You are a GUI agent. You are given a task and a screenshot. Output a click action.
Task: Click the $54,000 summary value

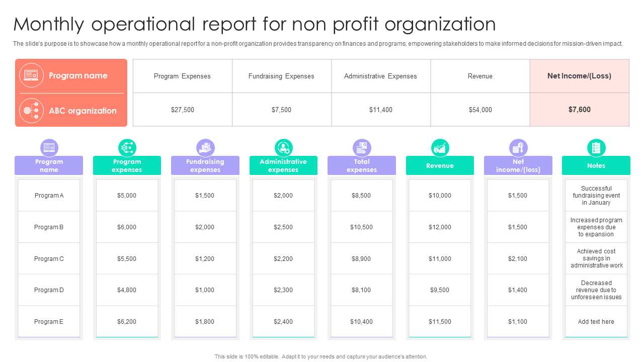(480, 110)
